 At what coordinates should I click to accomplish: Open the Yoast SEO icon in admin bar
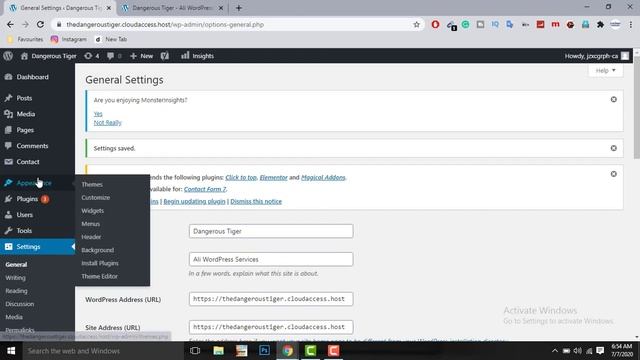165,56
